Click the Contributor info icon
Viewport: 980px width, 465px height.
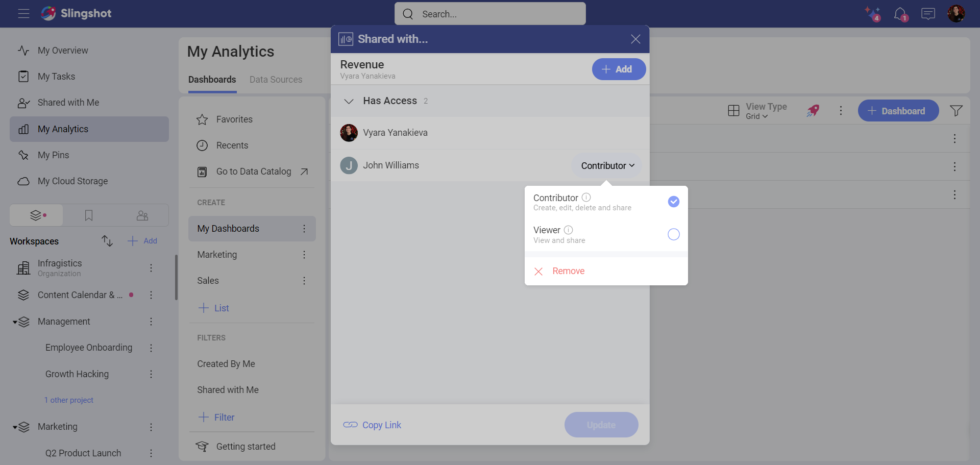(x=586, y=197)
